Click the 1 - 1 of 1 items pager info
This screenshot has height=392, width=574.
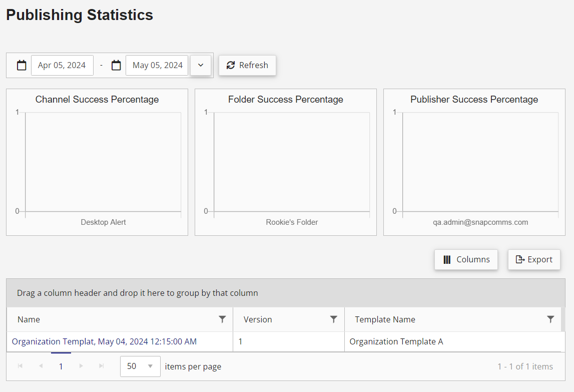click(x=525, y=366)
